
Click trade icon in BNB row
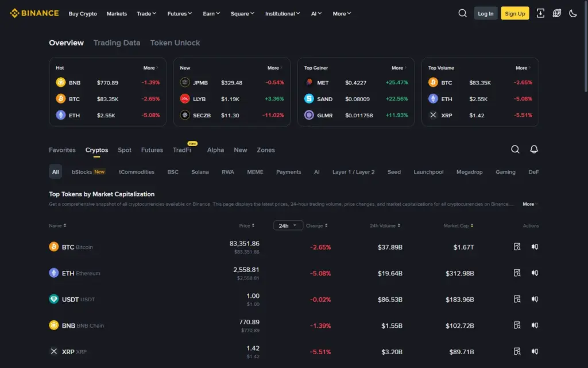click(x=535, y=325)
